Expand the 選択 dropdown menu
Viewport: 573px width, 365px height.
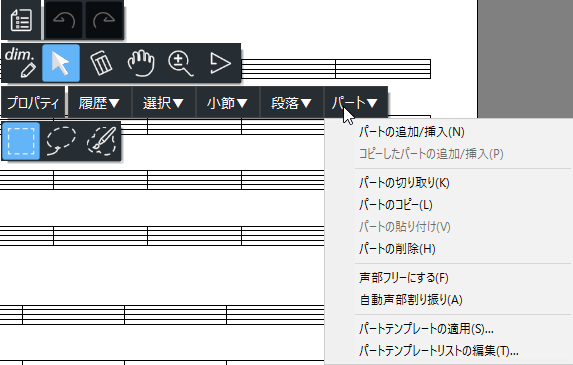point(163,103)
